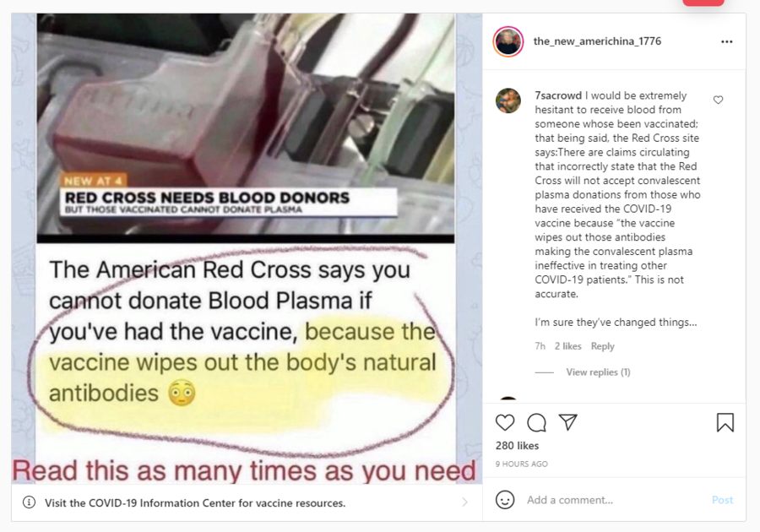The image size is (760, 532).
Task: Like the post with heart icon
Action: pos(505,422)
